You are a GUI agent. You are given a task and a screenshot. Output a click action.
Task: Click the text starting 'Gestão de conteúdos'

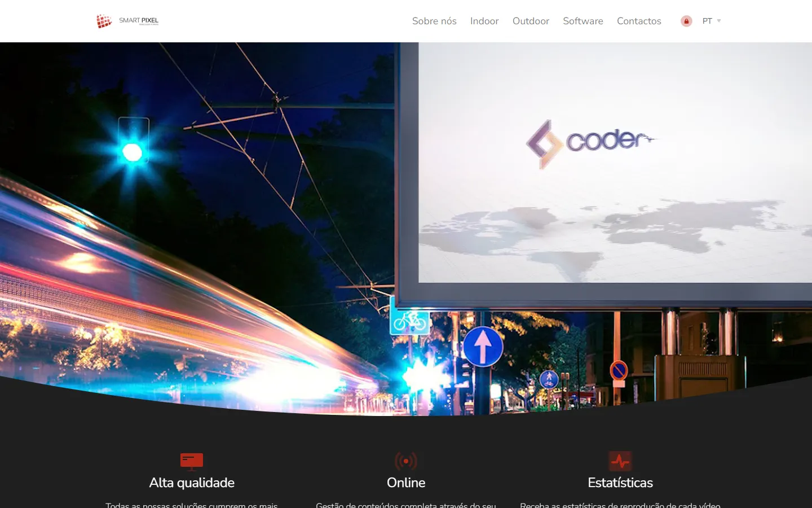[x=406, y=505]
